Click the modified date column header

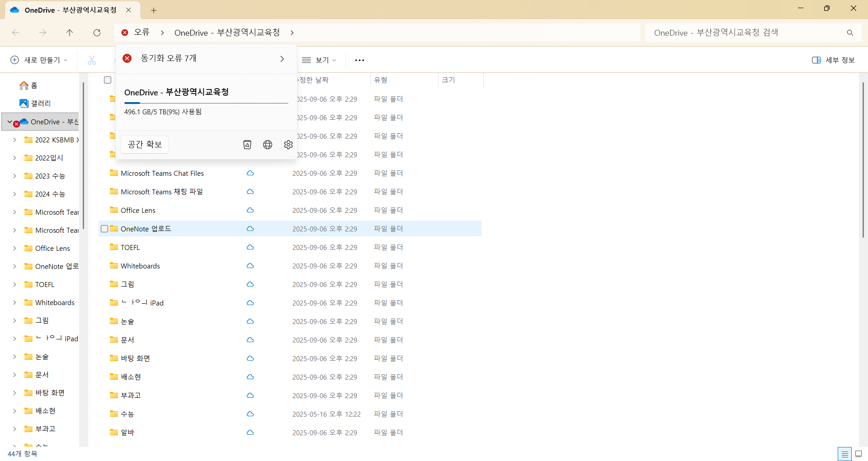[x=313, y=80]
